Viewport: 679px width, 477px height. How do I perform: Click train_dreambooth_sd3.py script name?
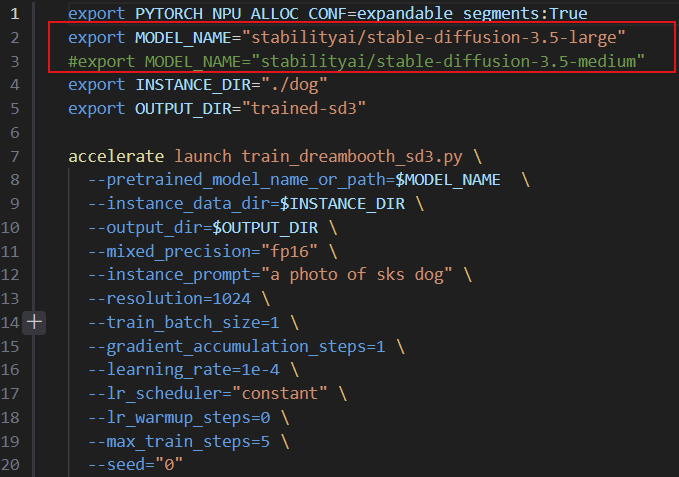352,156
